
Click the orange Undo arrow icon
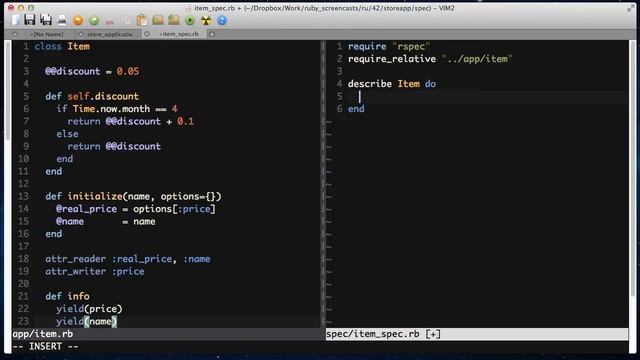pyautogui.click(x=78, y=20)
